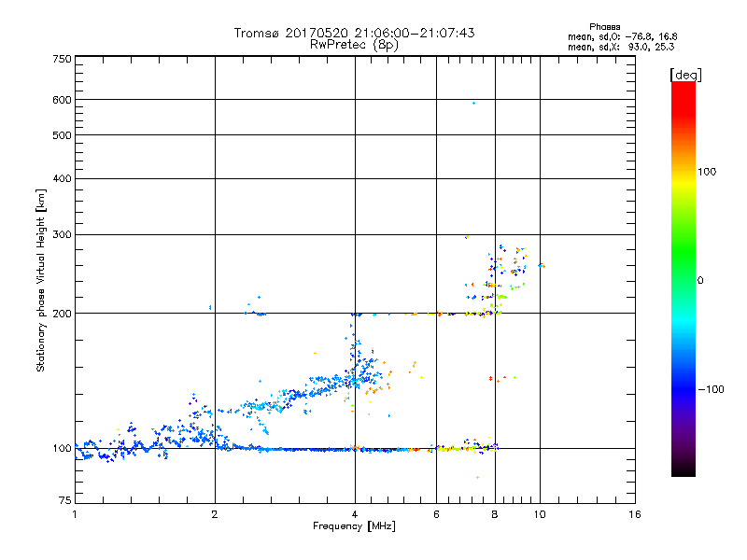Click the x-axis tick label '8'

coord(495,514)
